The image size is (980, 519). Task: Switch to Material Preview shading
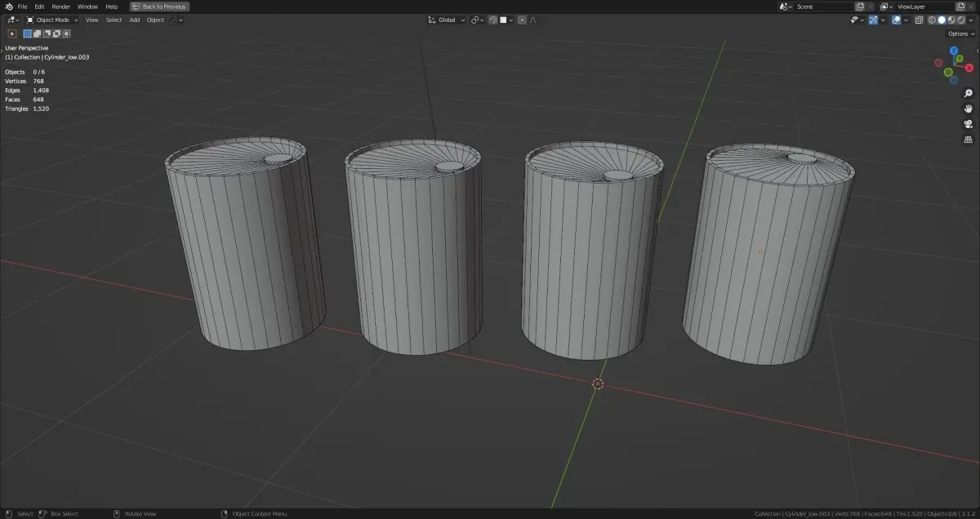pyautogui.click(x=951, y=20)
